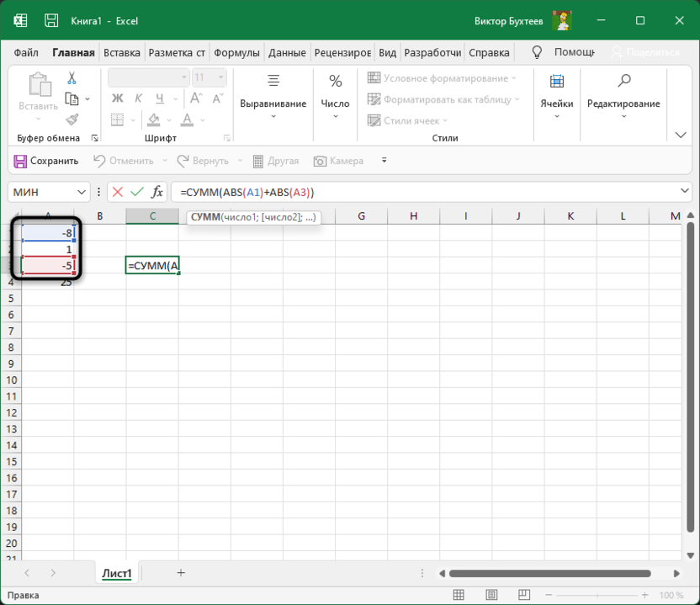Open the Файл menu

pyautogui.click(x=26, y=52)
